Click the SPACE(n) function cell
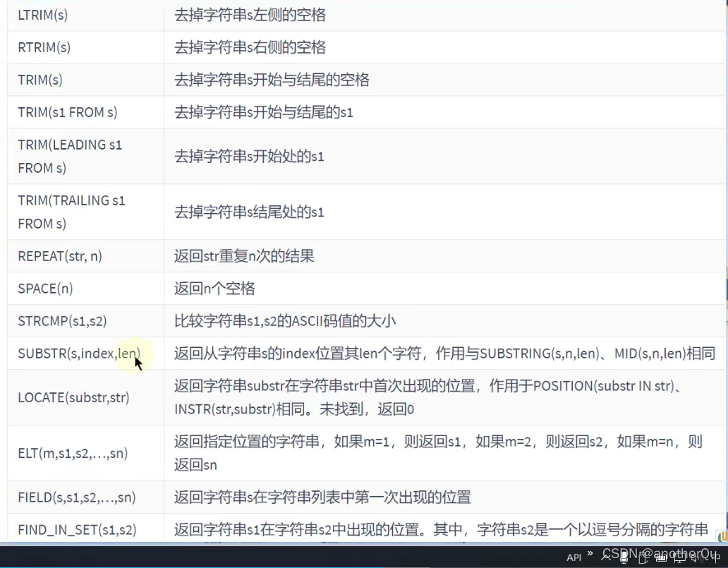 (86, 289)
